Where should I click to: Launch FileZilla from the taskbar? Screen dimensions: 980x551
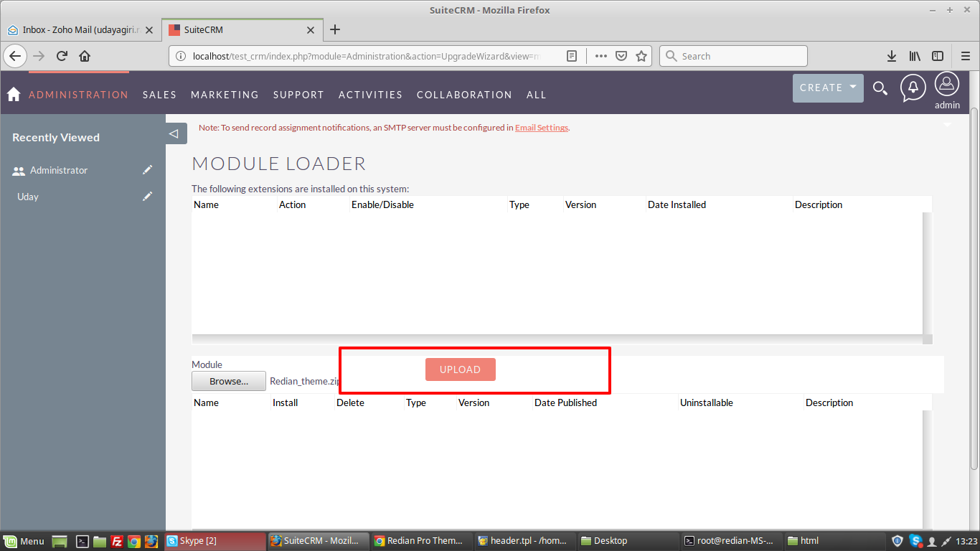click(x=117, y=542)
